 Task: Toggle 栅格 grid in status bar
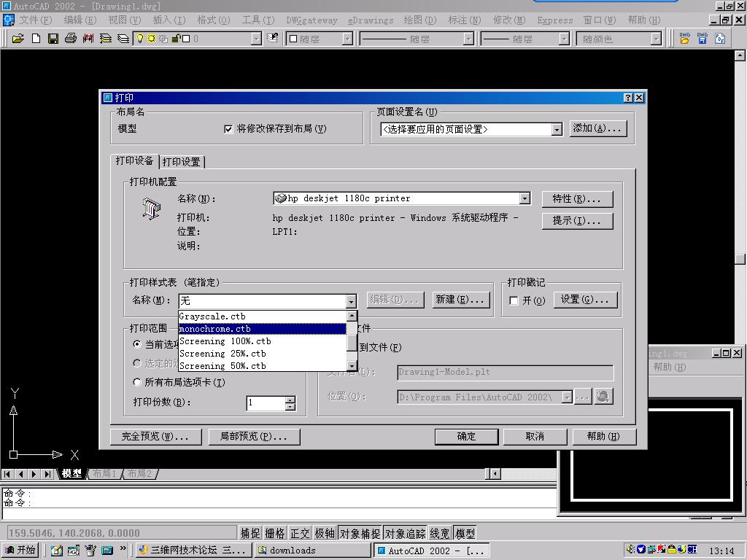pyautogui.click(x=275, y=533)
